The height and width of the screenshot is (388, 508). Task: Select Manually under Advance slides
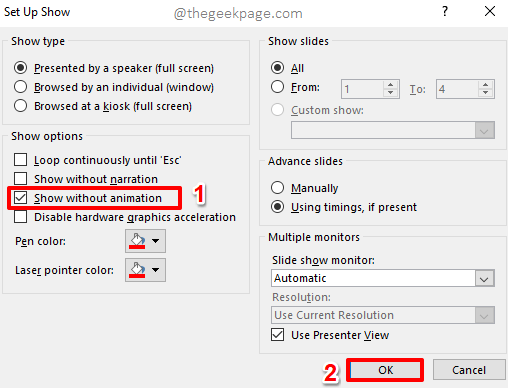[277, 188]
